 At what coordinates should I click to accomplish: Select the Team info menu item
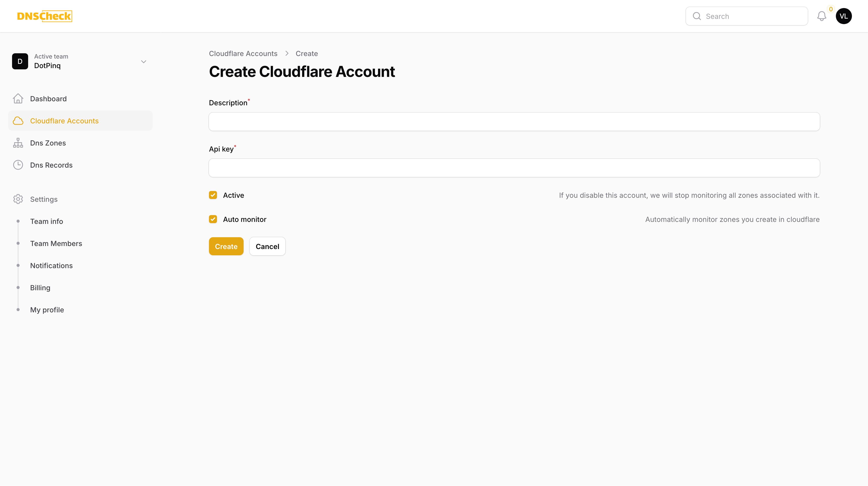(46, 221)
